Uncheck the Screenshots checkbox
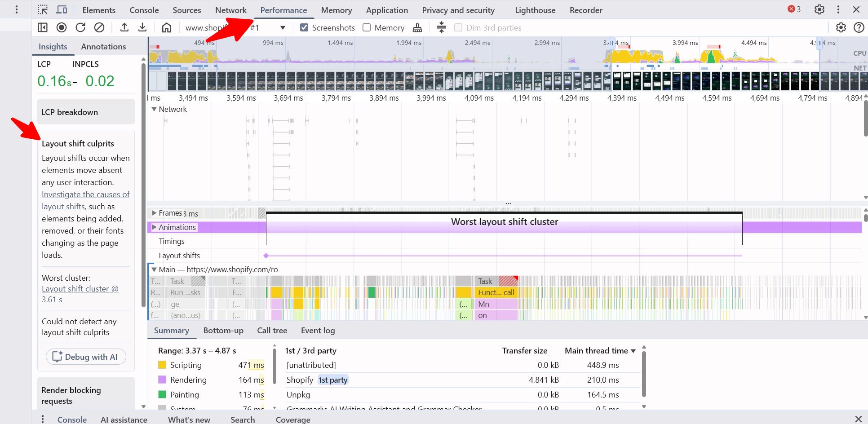868x424 pixels. [304, 28]
